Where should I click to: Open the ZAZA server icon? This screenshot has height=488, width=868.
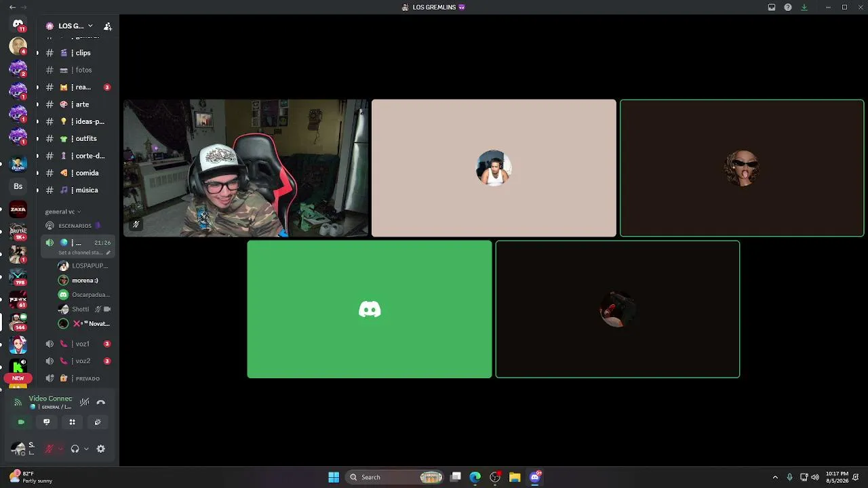pos(18,209)
